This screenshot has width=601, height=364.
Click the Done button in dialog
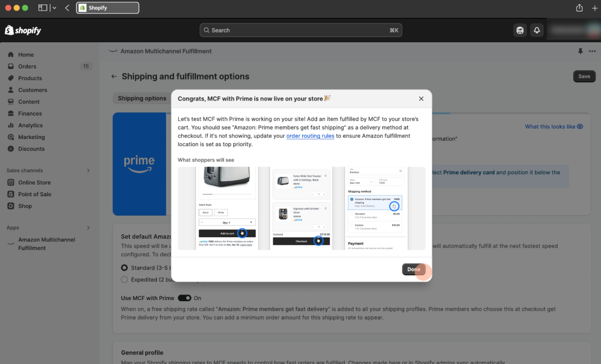click(x=413, y=269)
